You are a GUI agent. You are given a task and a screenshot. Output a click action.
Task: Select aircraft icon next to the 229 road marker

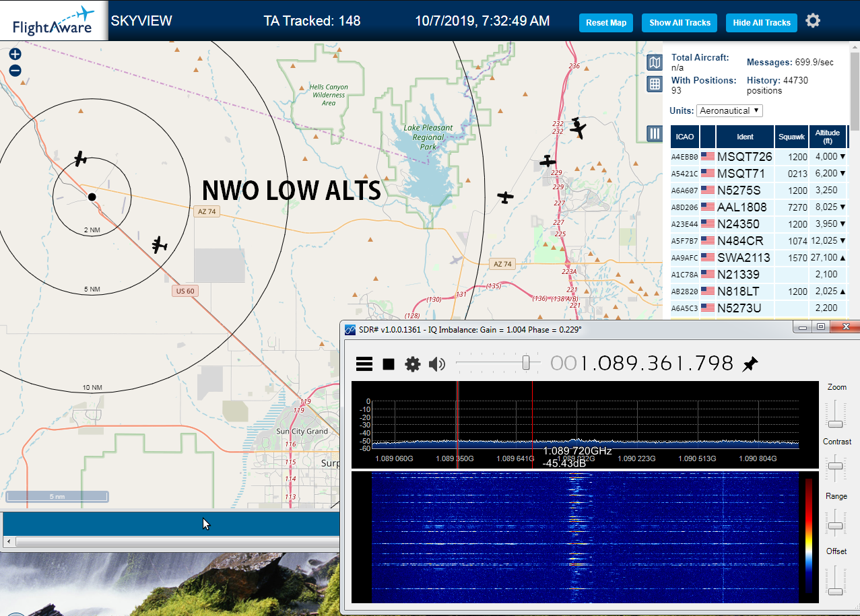[548, 162]
